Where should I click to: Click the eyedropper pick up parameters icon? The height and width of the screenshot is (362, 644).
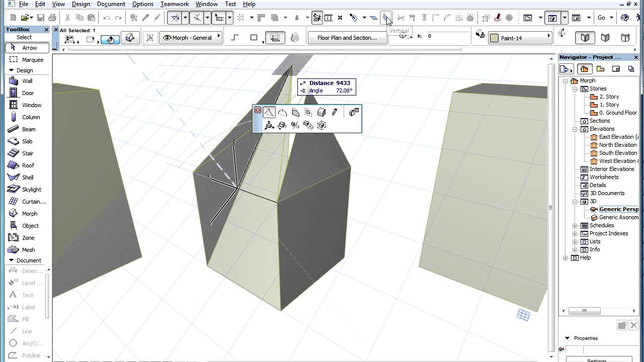point(145,18)
